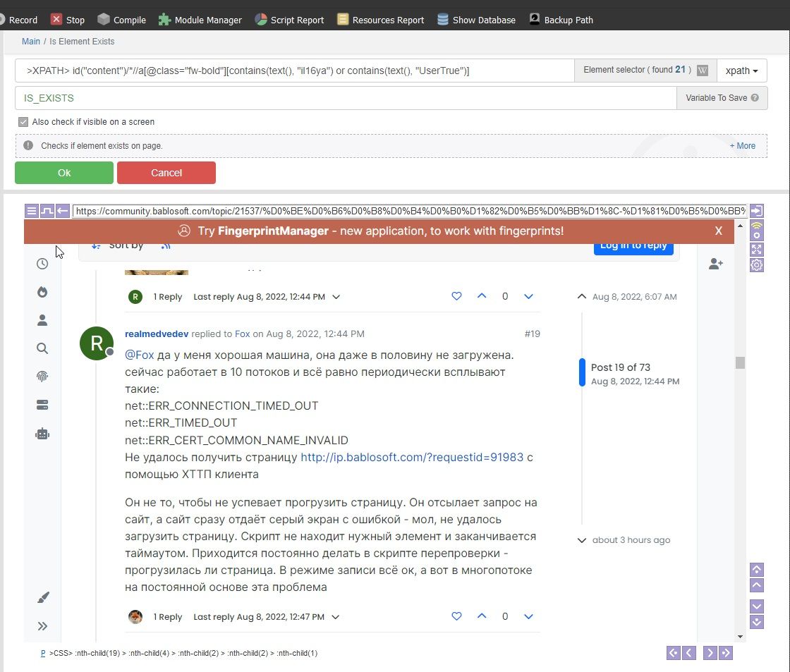Click the blue post 19 of 73 timeline handle

click(x=582, y=372)
